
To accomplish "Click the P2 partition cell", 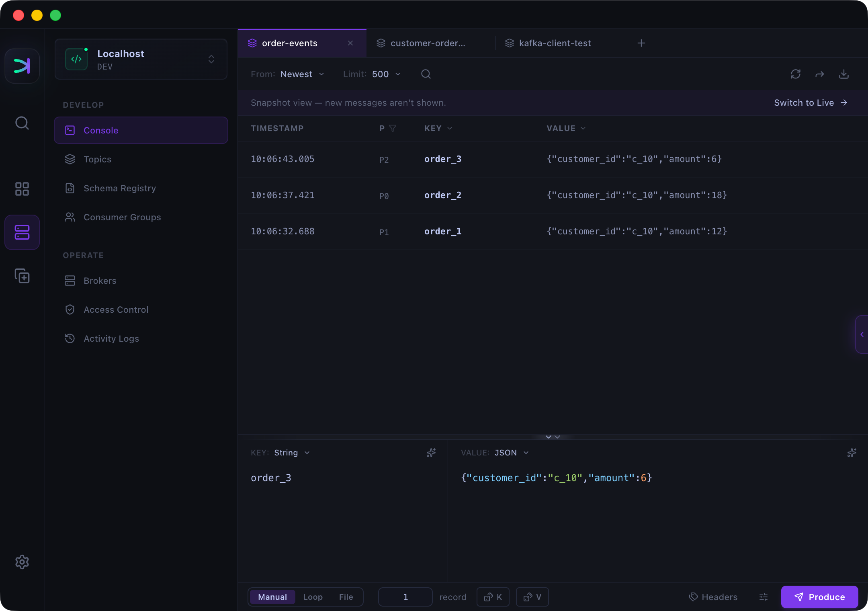I will [x=384, y=160].
